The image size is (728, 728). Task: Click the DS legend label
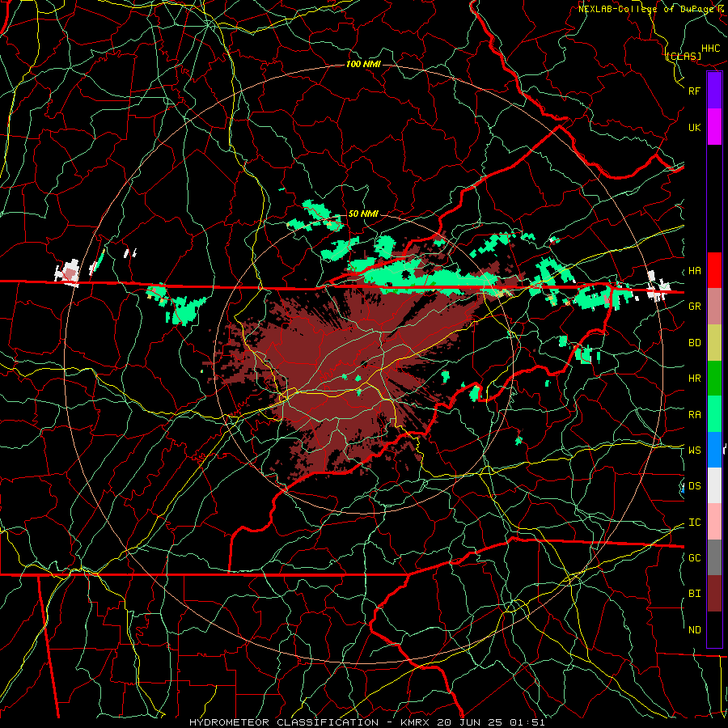pos(694,486)
